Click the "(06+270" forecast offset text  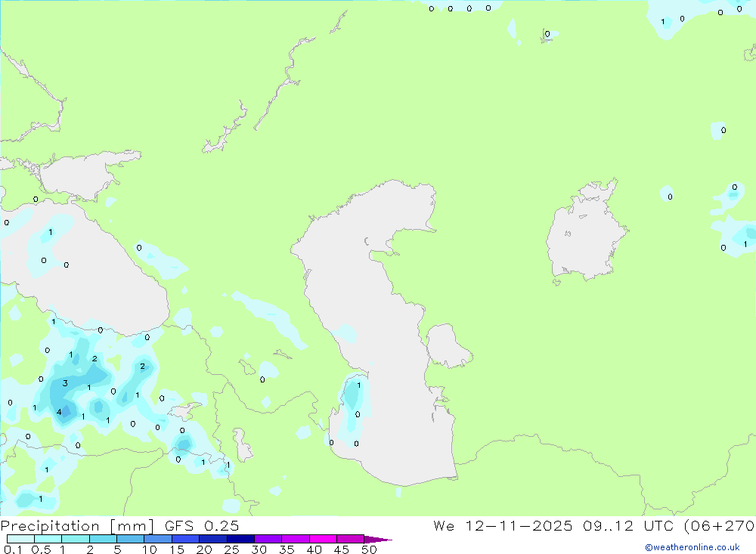pos(719,526)
